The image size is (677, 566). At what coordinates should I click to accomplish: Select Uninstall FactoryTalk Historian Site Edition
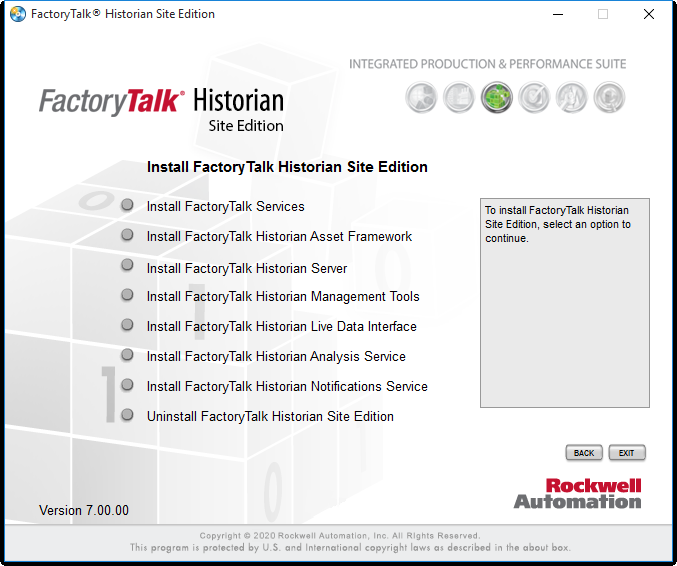tap(270, 417)
